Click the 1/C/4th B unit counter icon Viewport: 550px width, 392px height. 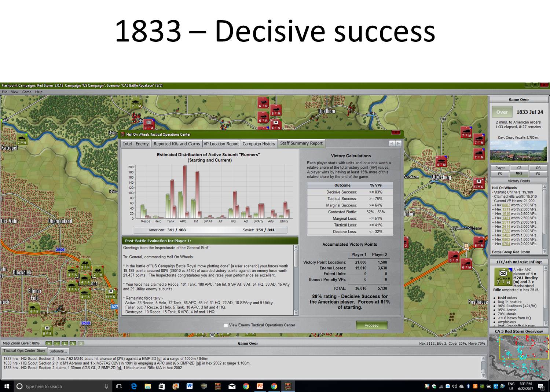pos(503,277)
